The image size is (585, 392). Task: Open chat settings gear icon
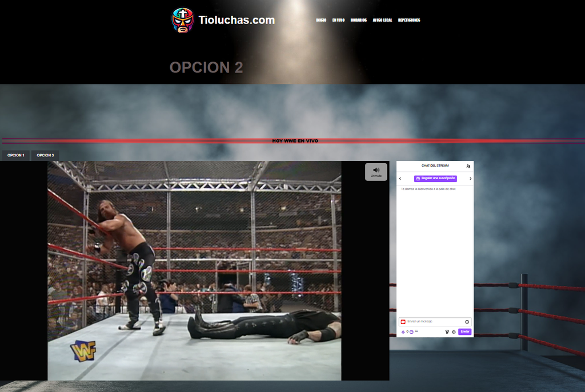tap(454, 332)
